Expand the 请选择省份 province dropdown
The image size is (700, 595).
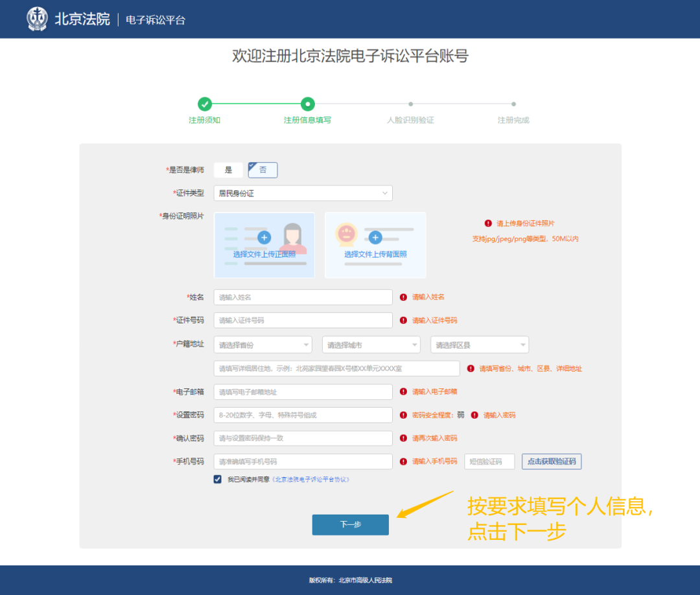pos(264,345)
